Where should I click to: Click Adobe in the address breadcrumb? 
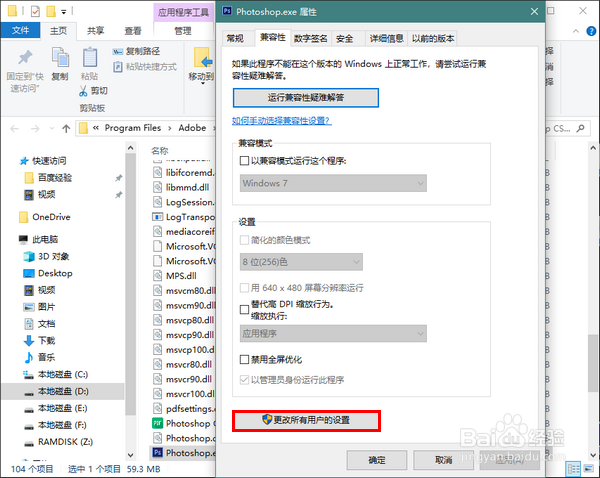pyautogui.click(x=192, y=128)
